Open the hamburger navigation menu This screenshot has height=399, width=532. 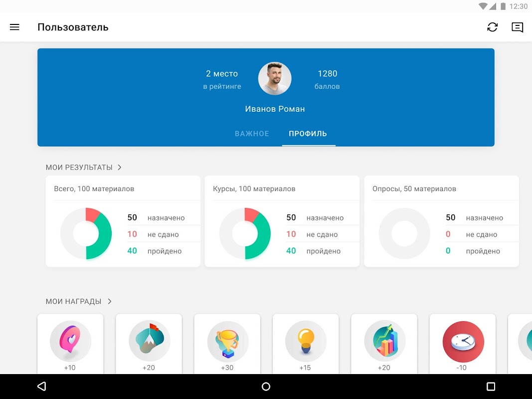(14, 27)
